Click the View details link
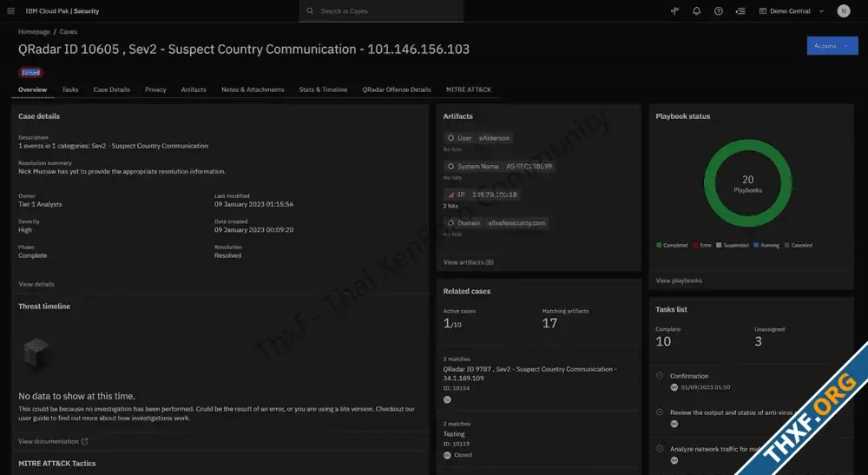The image size is (868, 475). click(x=36, y=284)
